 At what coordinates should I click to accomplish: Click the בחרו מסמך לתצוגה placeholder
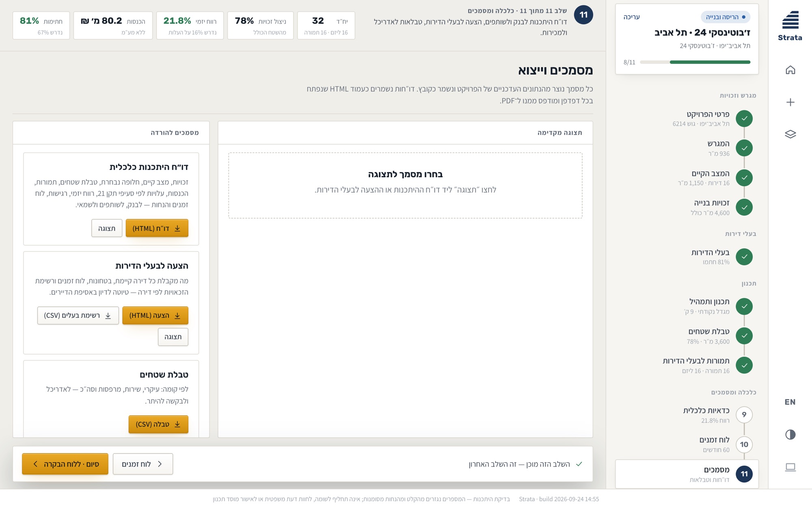(x=405, y=185)
